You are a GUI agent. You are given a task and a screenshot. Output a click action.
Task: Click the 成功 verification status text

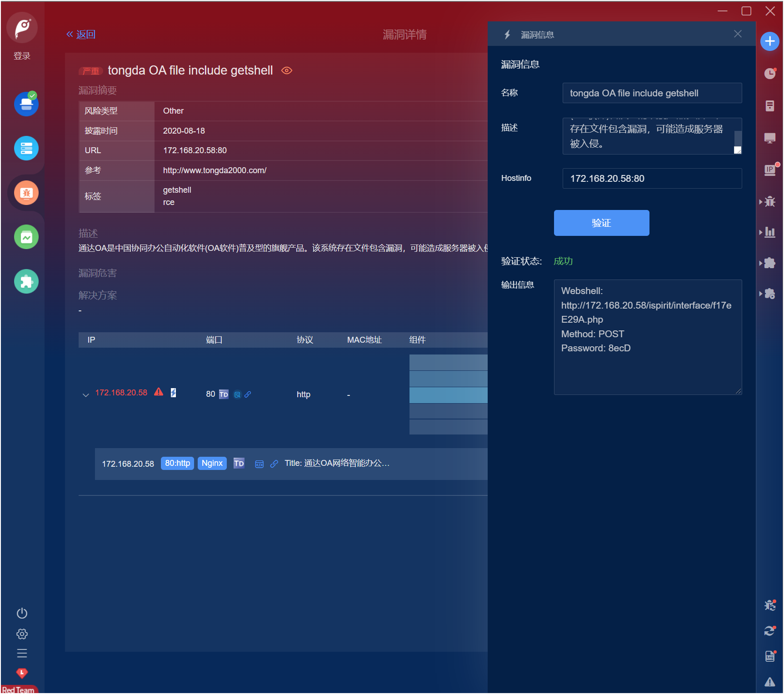pyautogui.click(x=563, y=261)
